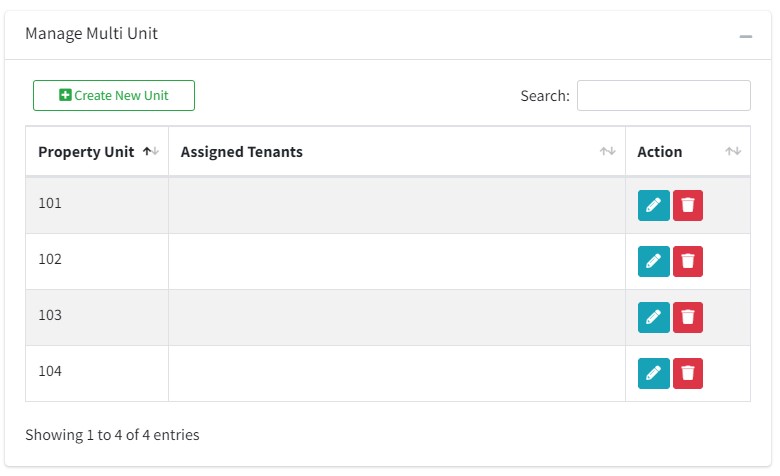Image resolution: width=780 pixels, height=476 pixels.
Task: Delete unit 102 using trash icon
Action: [688, 261]
